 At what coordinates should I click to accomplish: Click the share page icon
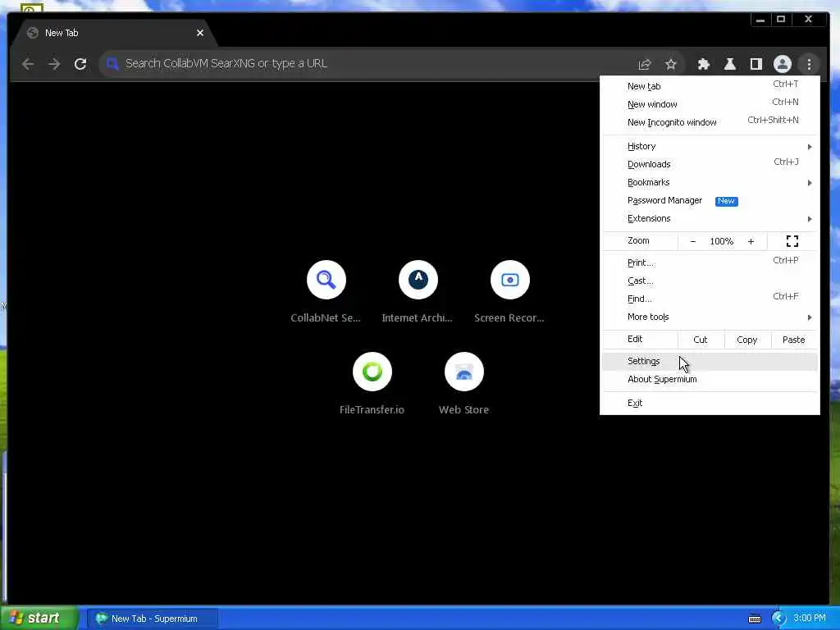click(x=645, y=64)
